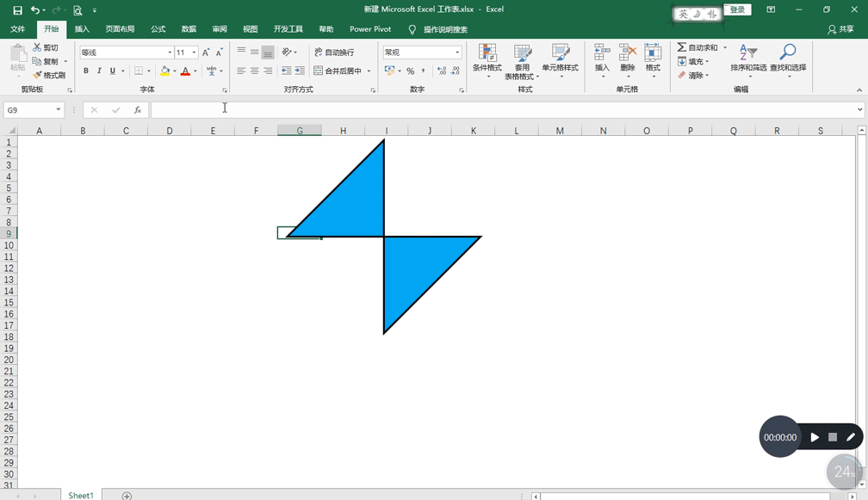Click the borders icon
868x500 pixels.
click(x=139, y=71)
